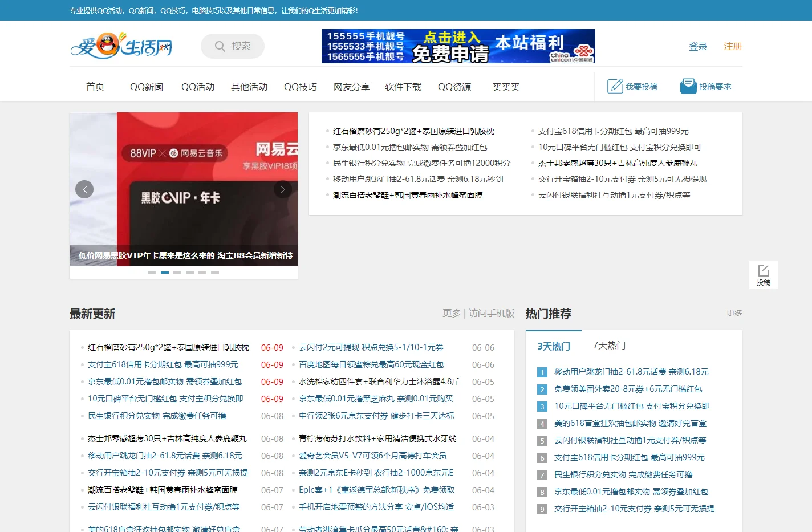Open top-panel article 支付宝618信用卡分期红包
The width and height of the screenshot is (812, 532).
coord(614,131)
